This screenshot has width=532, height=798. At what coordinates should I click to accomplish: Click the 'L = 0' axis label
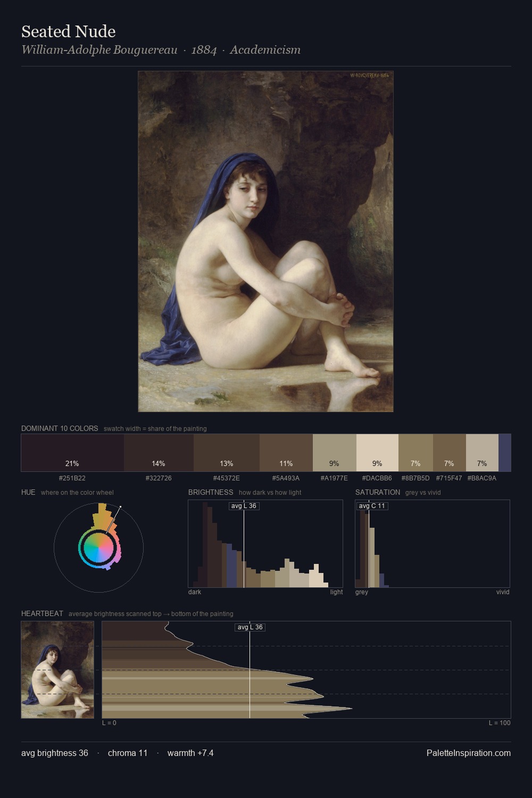click(109, 723)
